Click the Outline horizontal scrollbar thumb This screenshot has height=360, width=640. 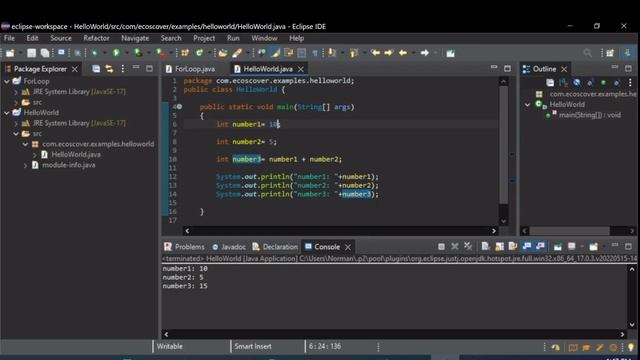coord(569,231)
